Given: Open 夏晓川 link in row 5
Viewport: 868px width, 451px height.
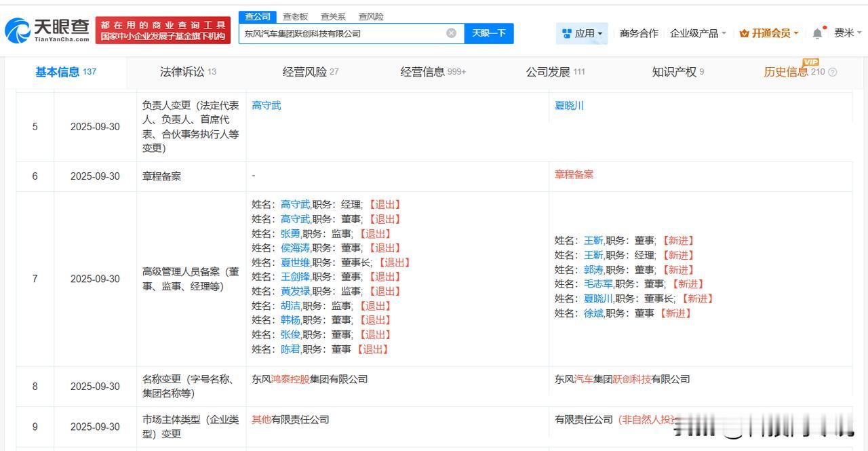Looking at the screenshot, I should pyautogui.click(x=569, y=105).
